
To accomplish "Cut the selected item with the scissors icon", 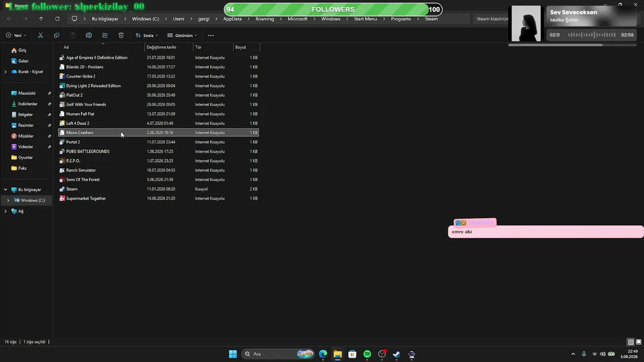I will coord(40,35).
